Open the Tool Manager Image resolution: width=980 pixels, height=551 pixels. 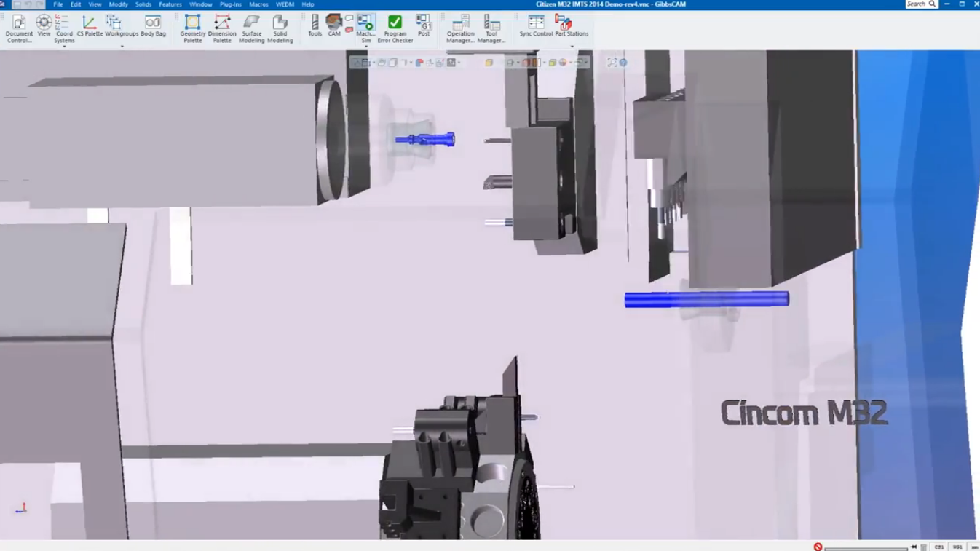(x=491, y=28)
